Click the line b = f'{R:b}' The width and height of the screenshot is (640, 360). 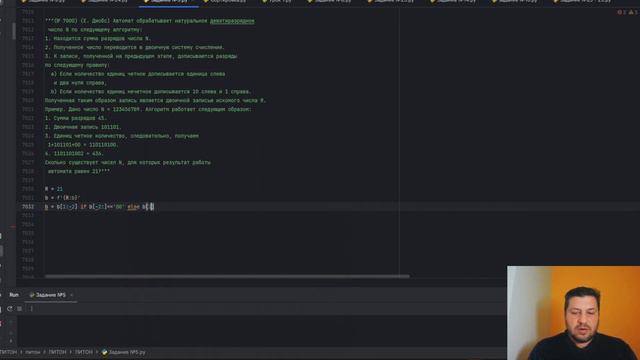point(62,198)
